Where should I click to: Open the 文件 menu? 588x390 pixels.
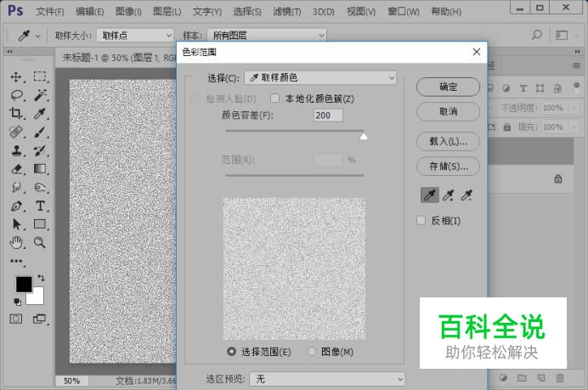pos(50,12)
